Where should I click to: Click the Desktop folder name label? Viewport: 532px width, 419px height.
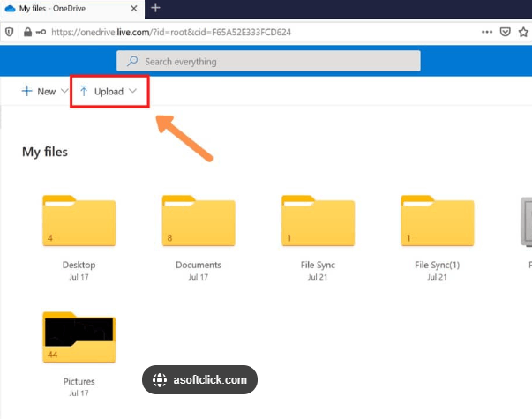click(79, 265)
